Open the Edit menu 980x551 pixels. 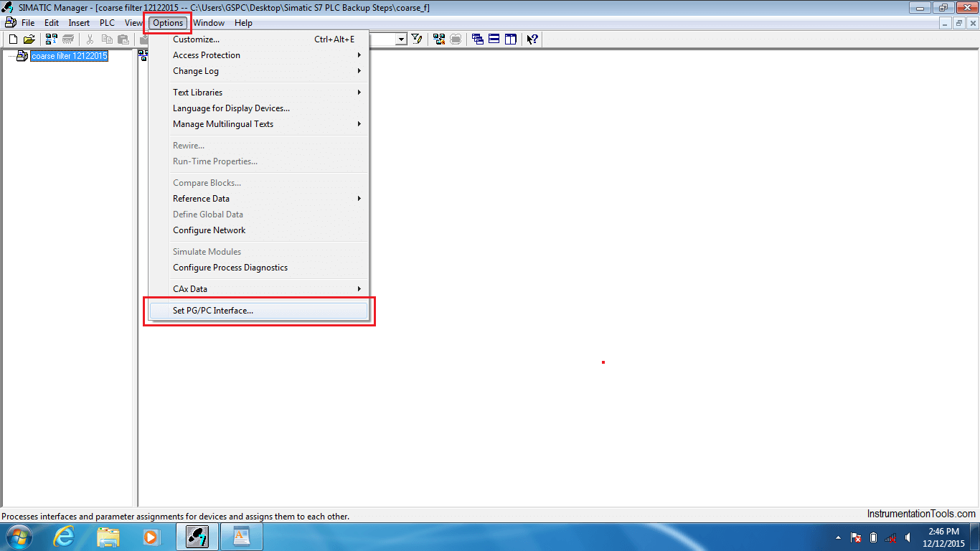coord(52,23)
